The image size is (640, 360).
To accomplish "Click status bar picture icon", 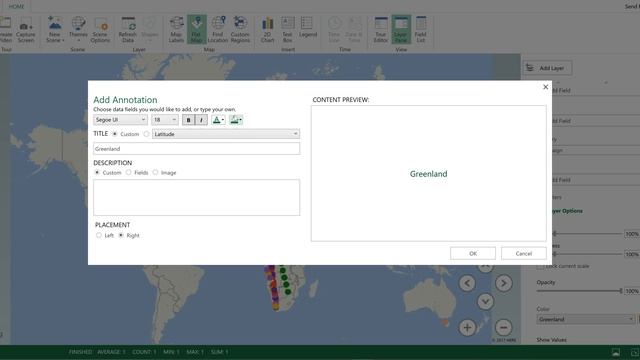I will (x=616, y=352).
